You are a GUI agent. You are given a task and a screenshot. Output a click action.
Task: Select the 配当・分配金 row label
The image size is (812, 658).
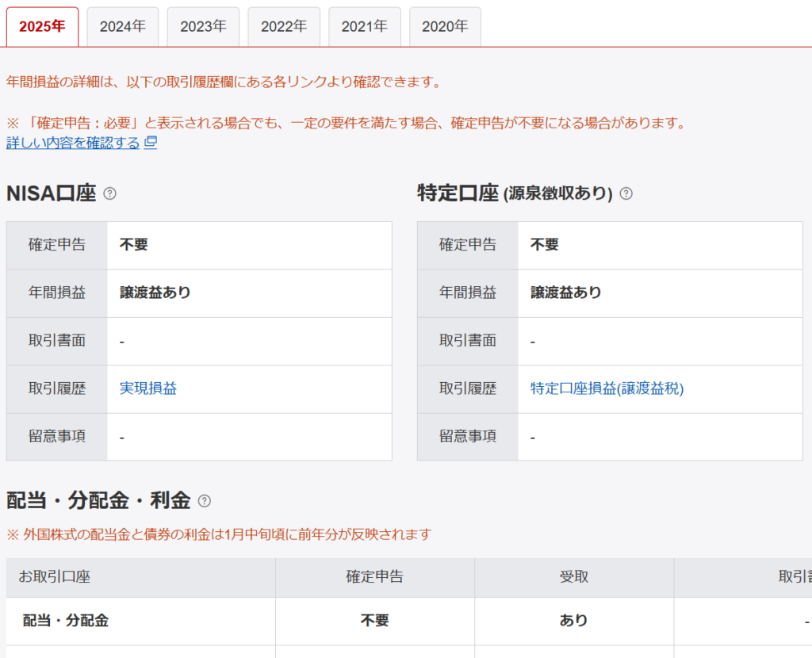[66, 621]
